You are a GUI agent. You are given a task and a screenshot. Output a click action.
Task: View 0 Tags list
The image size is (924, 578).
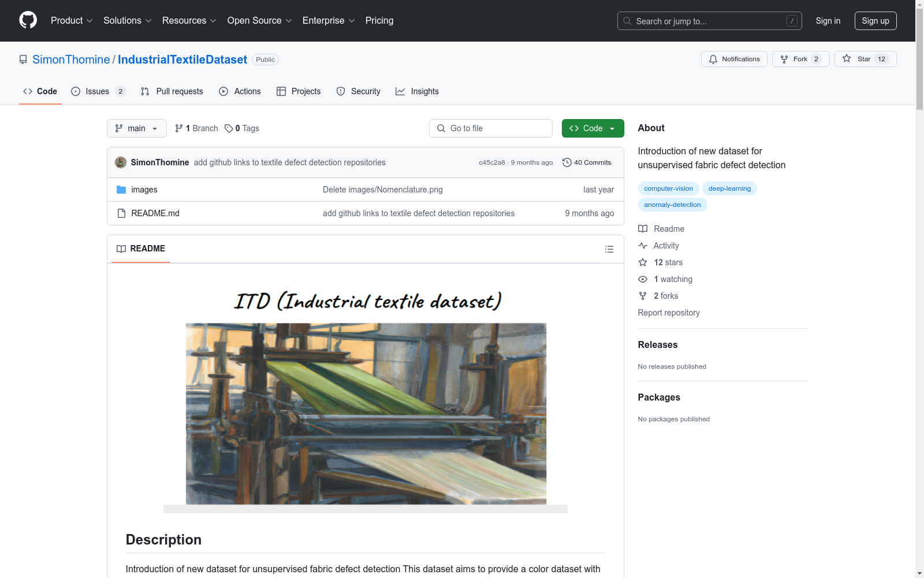pyautogui.click(x=242, y=128)
